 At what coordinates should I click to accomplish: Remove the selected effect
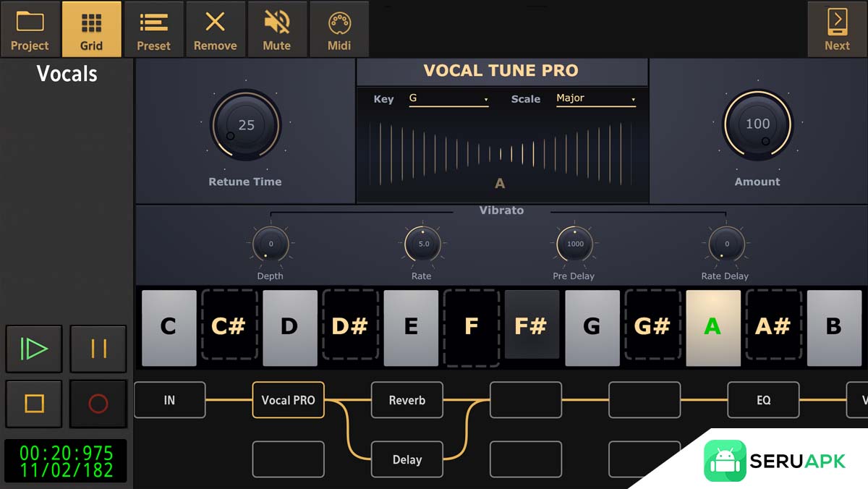pyautogui.click(x=215, y=29)
